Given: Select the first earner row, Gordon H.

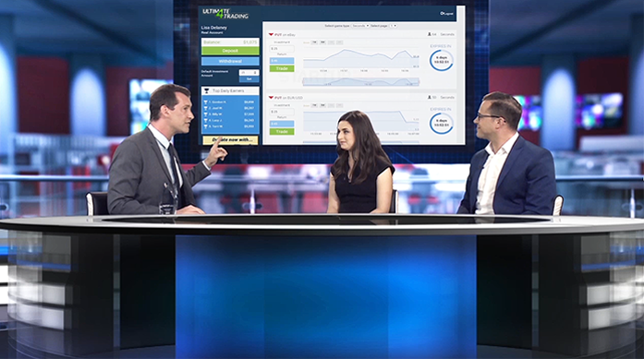Looking at the screenshot, I should click(230, 102).
